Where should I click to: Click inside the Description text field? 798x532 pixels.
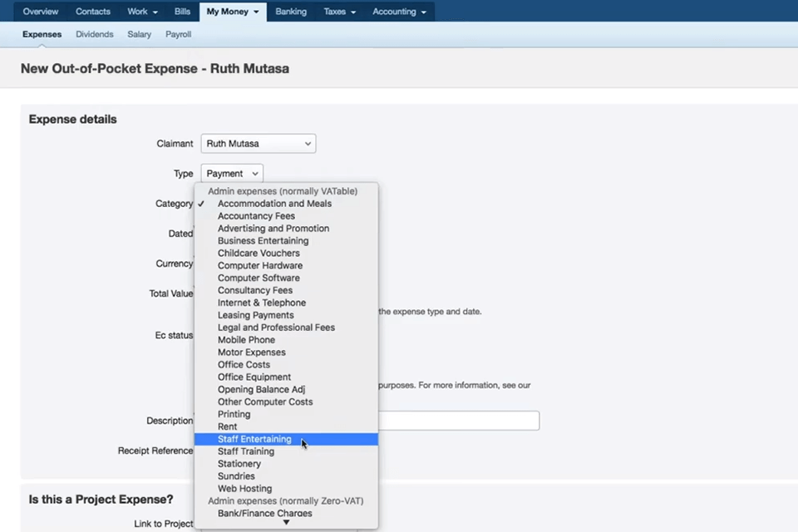coord(459,421)
